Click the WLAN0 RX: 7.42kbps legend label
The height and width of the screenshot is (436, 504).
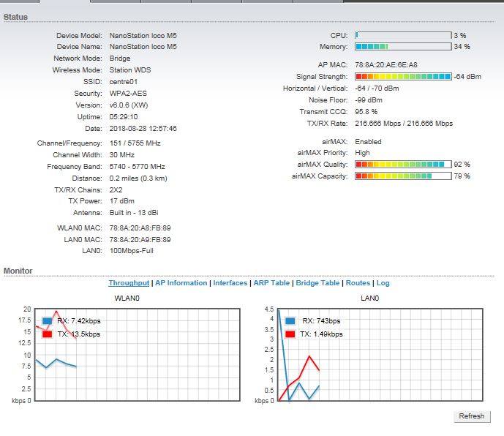[79, 321]
